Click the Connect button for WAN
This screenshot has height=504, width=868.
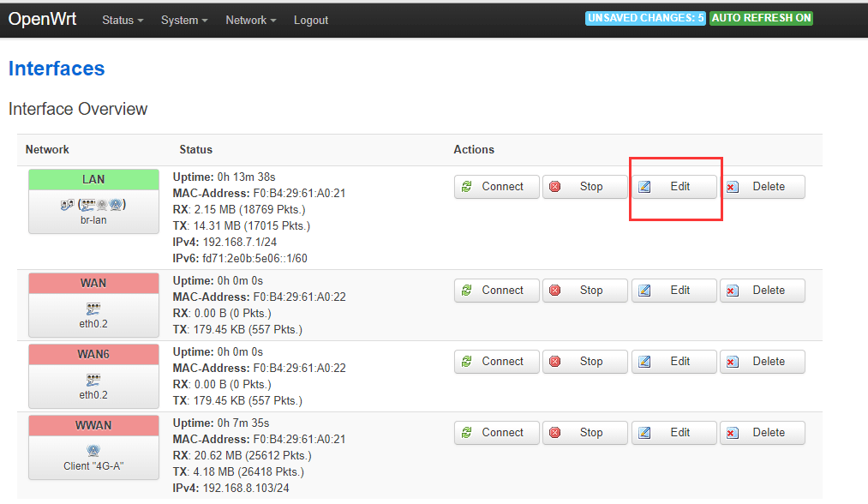coord(497,291)
